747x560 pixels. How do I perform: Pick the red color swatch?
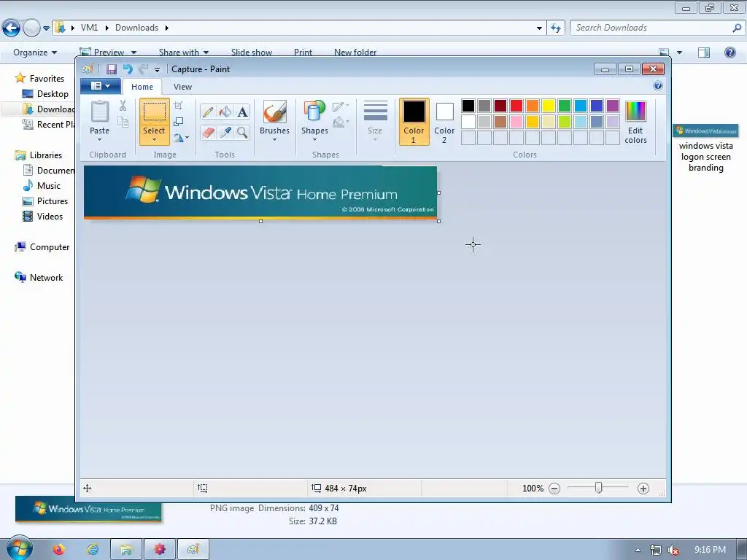tap(516, 106)
